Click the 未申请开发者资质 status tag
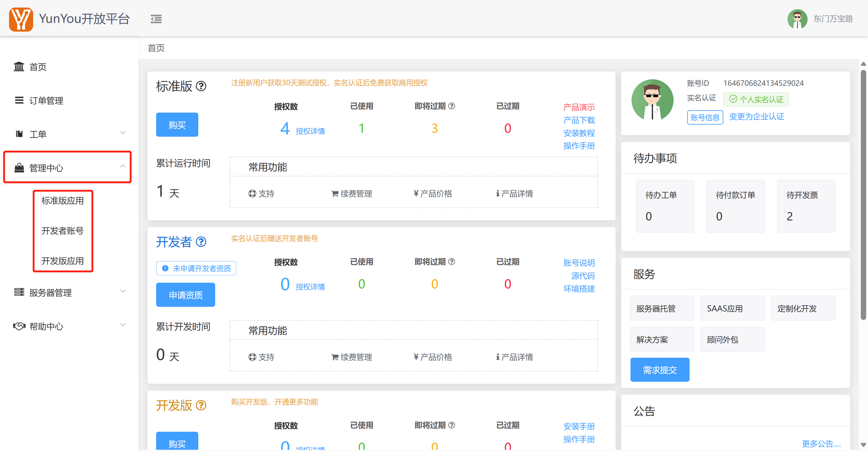Image resolution: width=868 pixels, height=451 pixels. 196,268
